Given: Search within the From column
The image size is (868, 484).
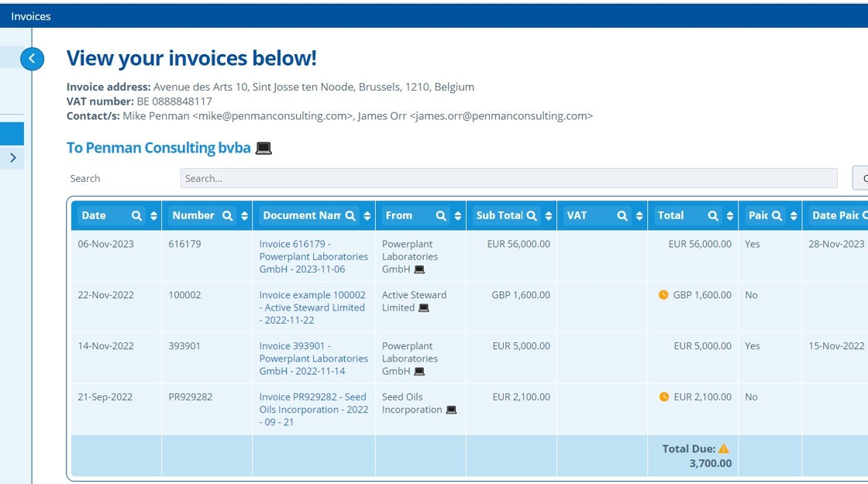Looking at the screenshot, I should (441, 216).
